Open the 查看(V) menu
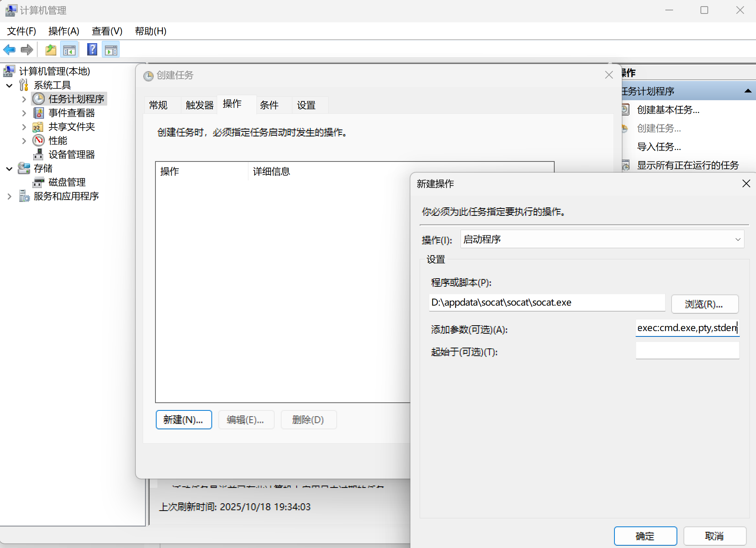The image size is (756, 548). click(107, 31)
